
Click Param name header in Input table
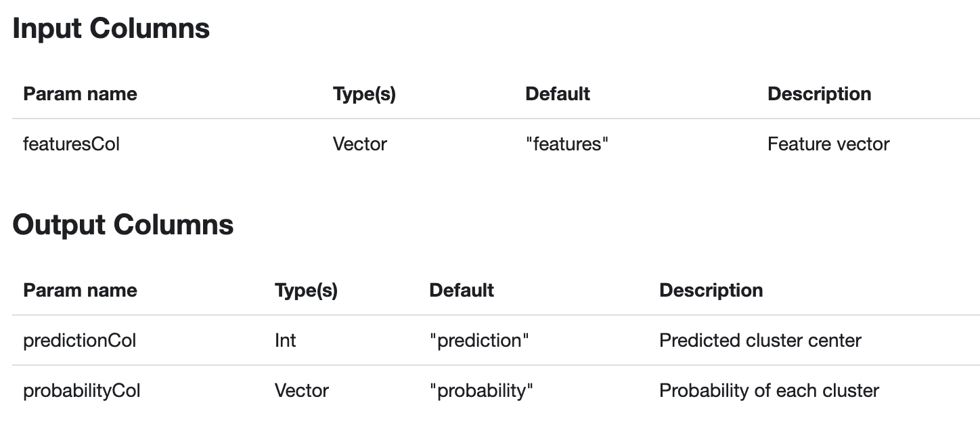[x=80, y=93]
